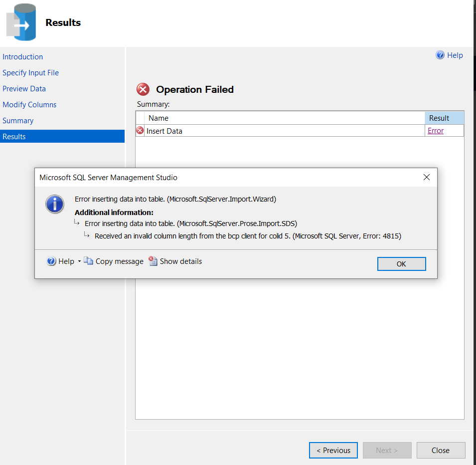Open the Preview Data step
The height and width of the screenshot is (465, 476).
[x=24, y=89]
